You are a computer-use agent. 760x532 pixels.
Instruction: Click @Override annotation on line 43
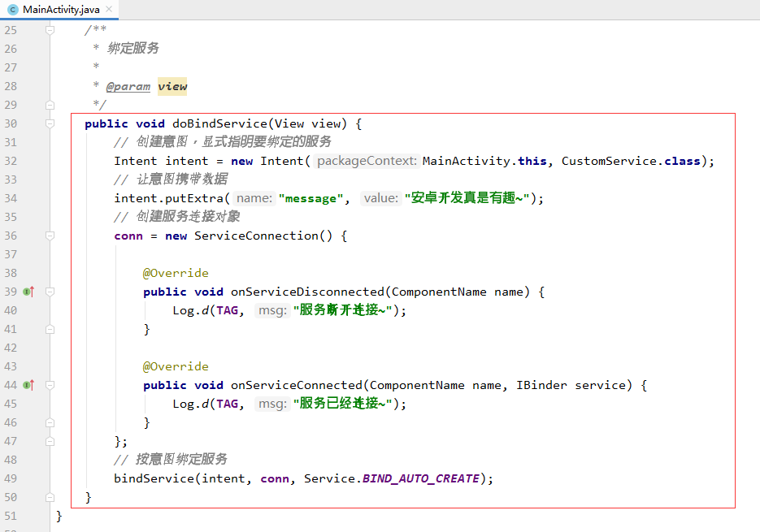[176, 367]
